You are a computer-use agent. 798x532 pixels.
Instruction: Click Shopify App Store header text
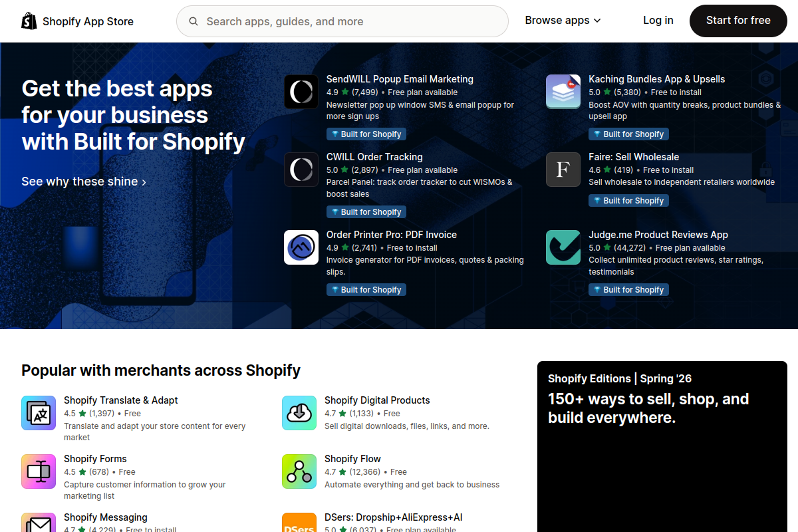click(x=88, y=21)
